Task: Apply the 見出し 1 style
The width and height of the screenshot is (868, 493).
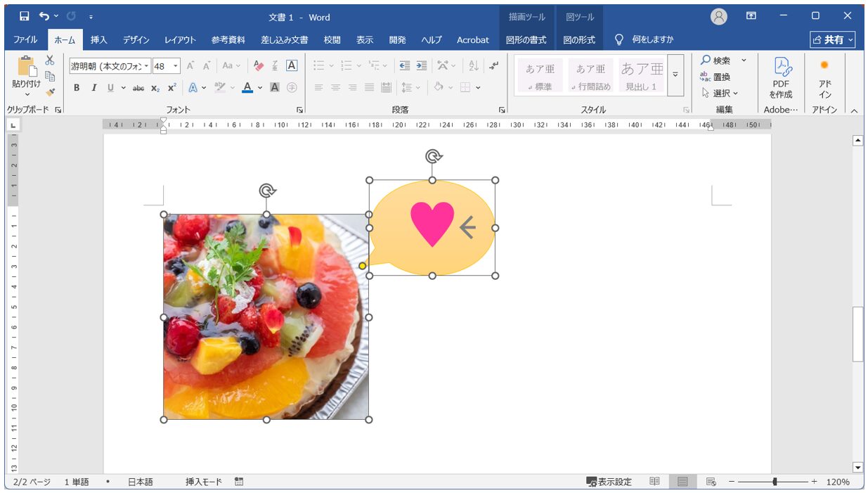Action: coord(642,75)
